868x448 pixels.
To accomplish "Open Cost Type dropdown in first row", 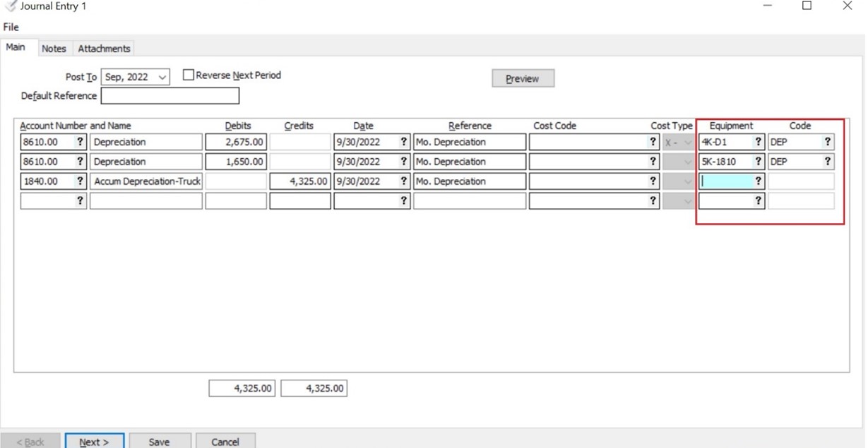I will coord(687,142).
